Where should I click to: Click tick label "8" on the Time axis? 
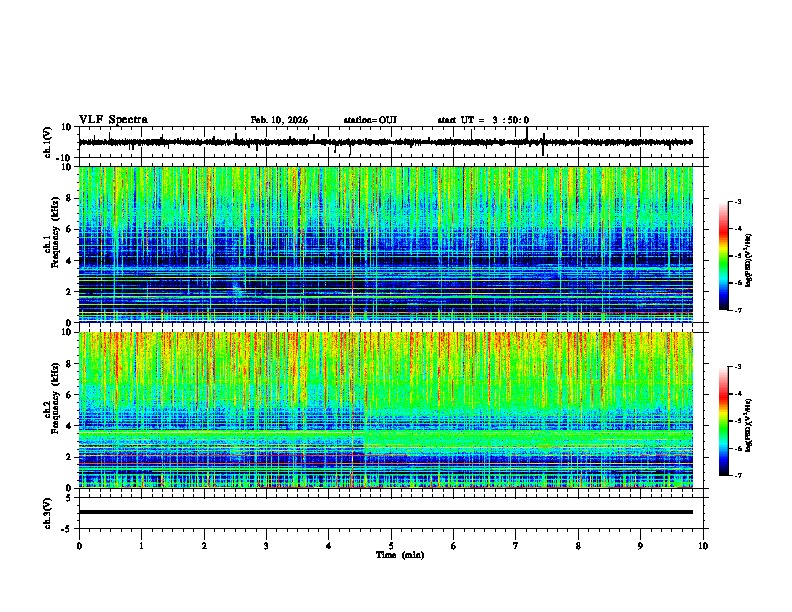(578, 546)
